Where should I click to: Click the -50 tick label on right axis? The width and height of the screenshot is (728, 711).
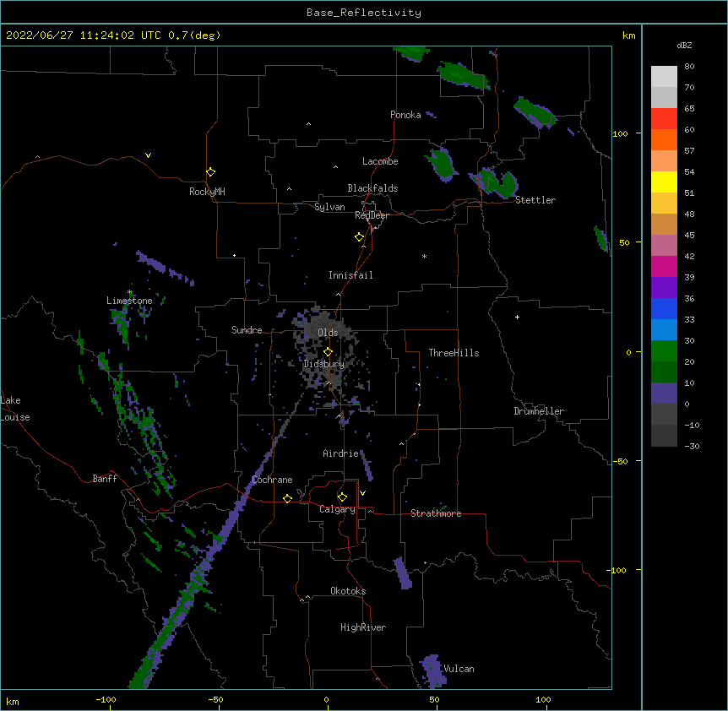(x=620, y=461)
